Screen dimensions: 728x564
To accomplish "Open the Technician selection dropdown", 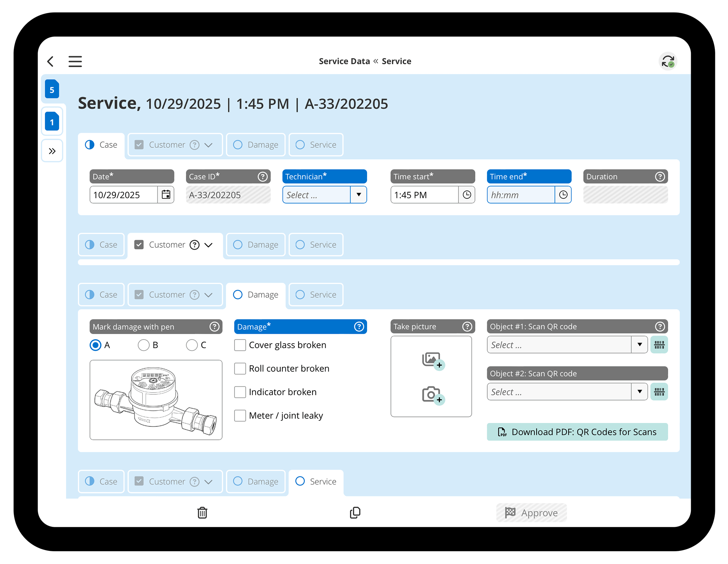I will click(359, 195).
